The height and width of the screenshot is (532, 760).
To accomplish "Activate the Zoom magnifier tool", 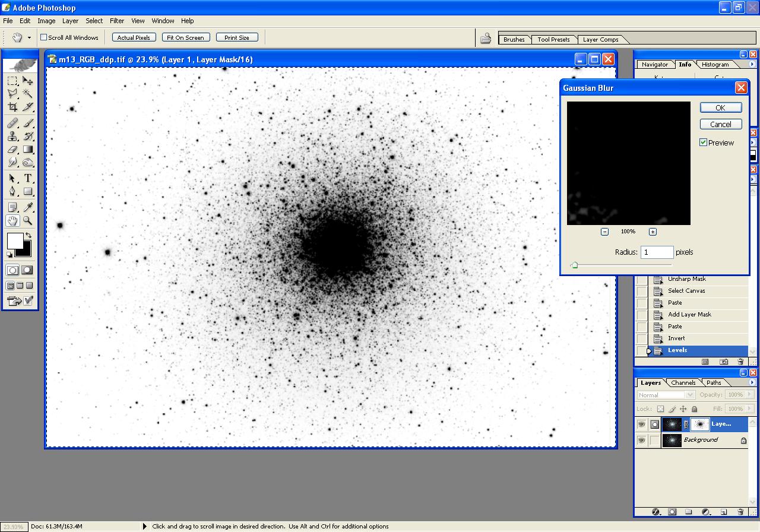I will 28,221.
